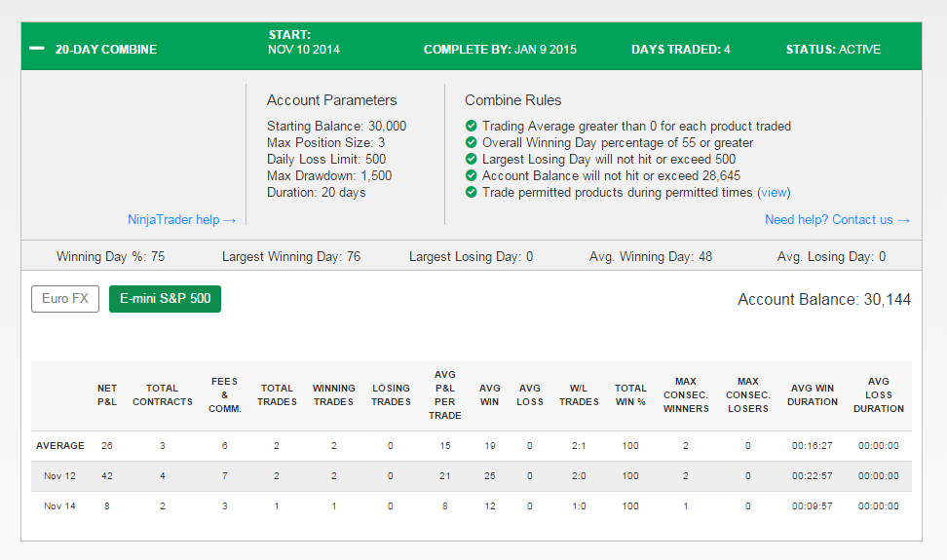947x560 pixels.
Task: Click the 'START: NOV 10 2014' header text
Action: tap(304, 42)
